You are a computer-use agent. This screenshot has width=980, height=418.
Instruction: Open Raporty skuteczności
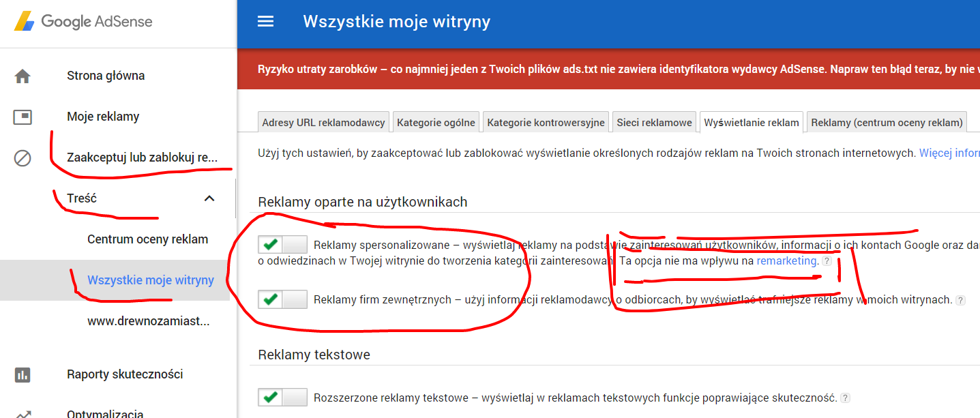[x=125, y=374]
